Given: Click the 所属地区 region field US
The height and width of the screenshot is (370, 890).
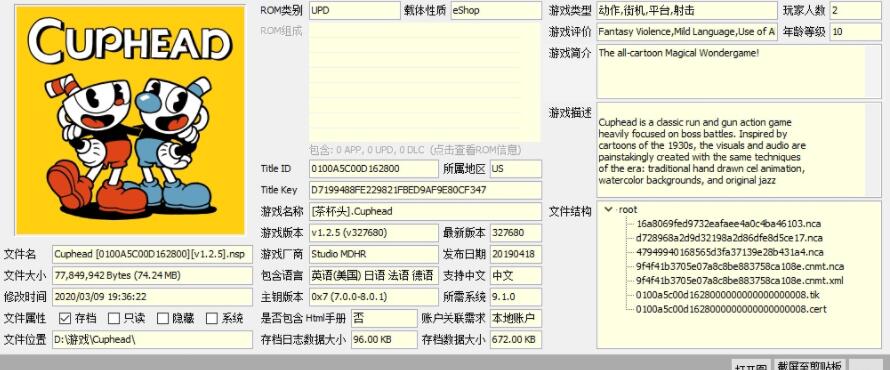Looking at the screenshot, I should coord(516,169).
